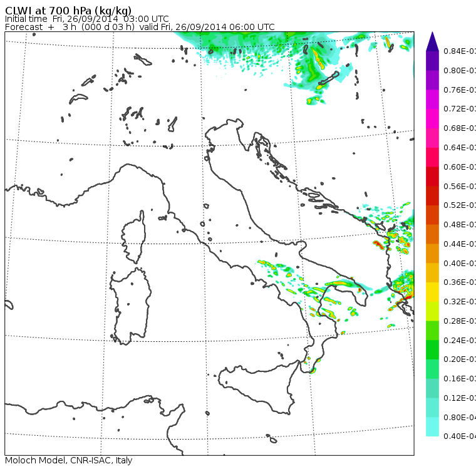Select legend band between 0.76E-03 and 0.80E-03
This screenshot has height=469, width=476.
pyautogui.click(x=432, y=80)
